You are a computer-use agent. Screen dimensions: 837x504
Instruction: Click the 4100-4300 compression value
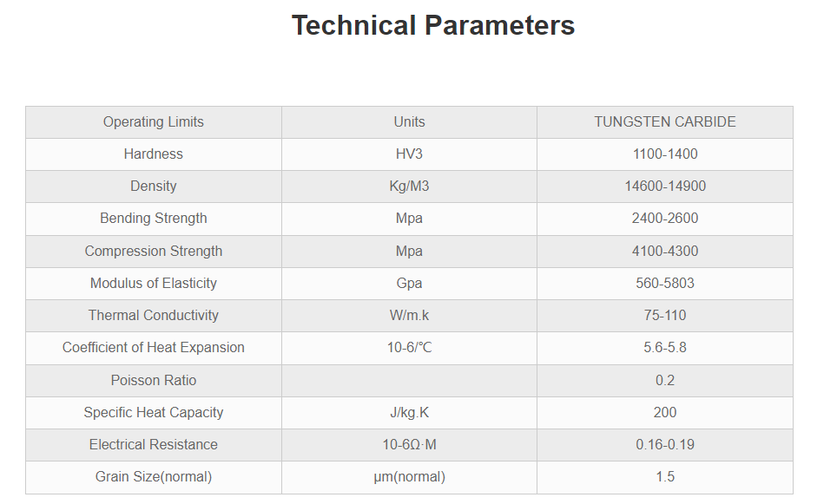(665, 252)
